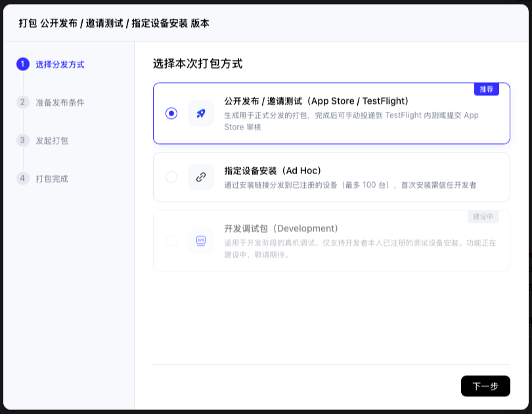Select the App Store / TestFlight radio button
532x414 pixels.
pyautogui.click(x=171, y=113)
